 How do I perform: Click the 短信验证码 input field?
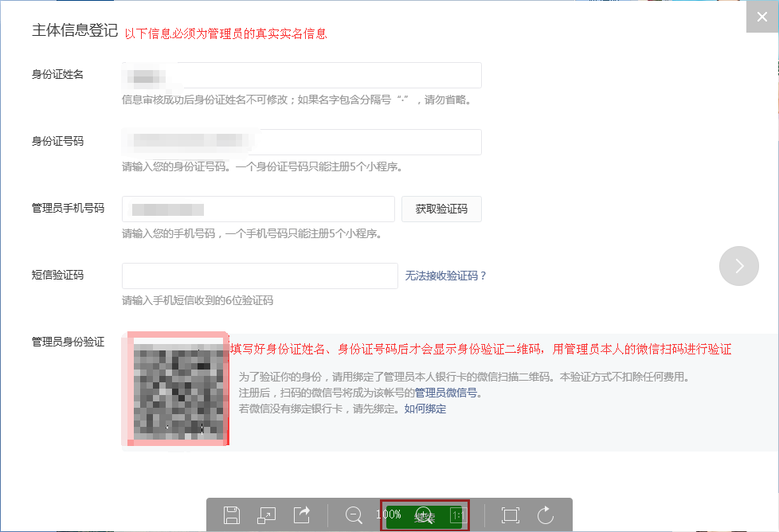(x=260, y=276)
